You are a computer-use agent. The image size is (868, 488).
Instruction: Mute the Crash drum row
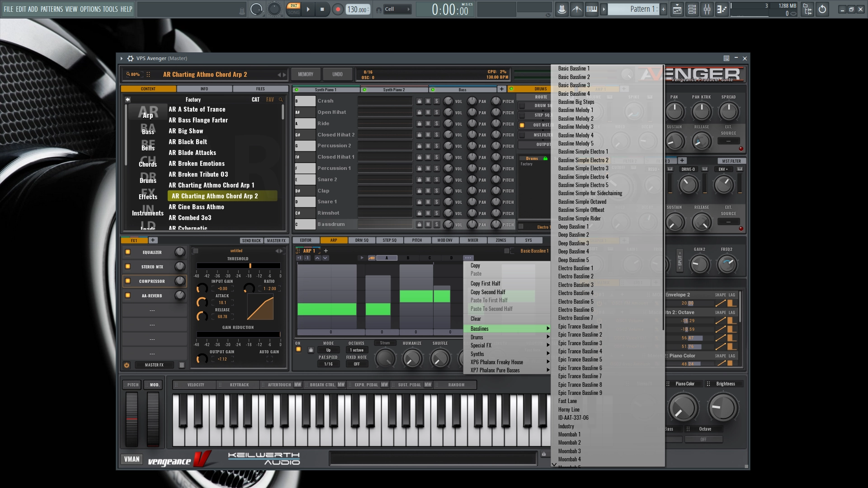(x=428, y=101)
